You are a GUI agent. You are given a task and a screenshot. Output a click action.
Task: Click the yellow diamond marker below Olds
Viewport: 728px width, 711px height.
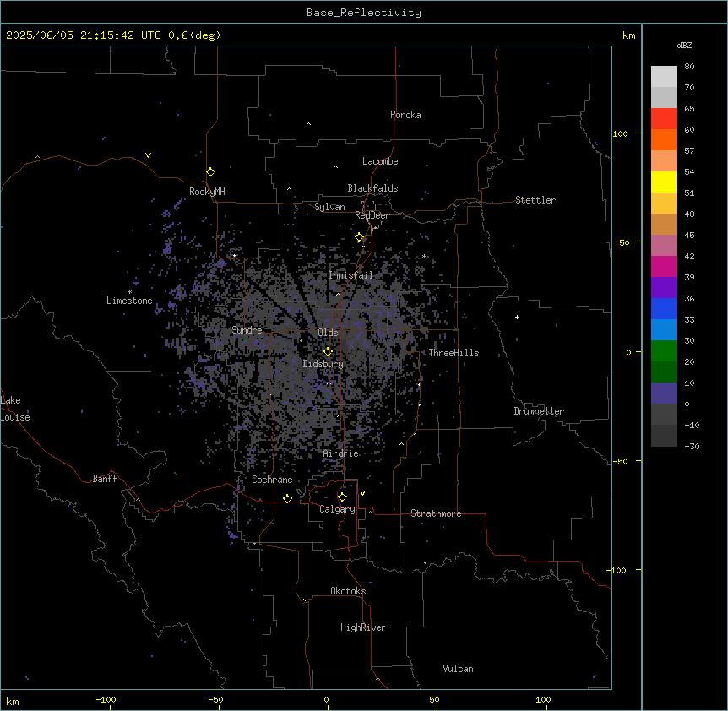tap(328, 352)
